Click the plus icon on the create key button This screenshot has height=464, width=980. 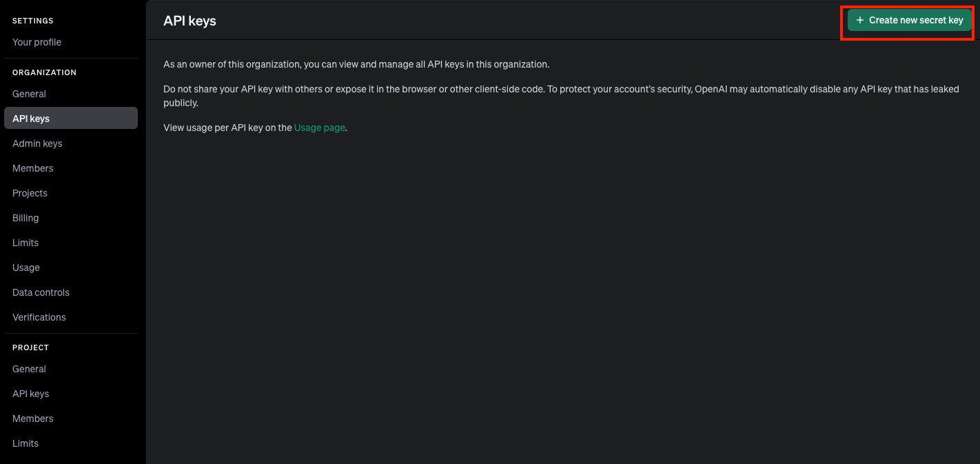pos(859,21)
